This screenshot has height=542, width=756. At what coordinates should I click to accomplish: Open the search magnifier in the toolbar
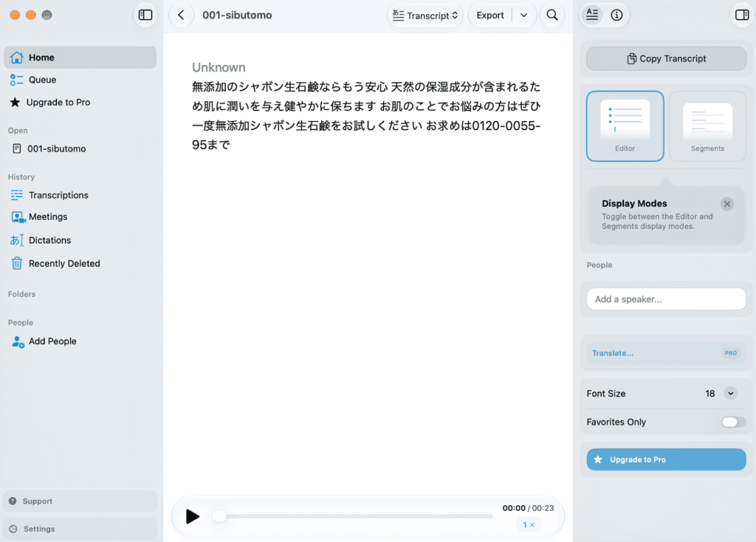(x=552, y=15)
